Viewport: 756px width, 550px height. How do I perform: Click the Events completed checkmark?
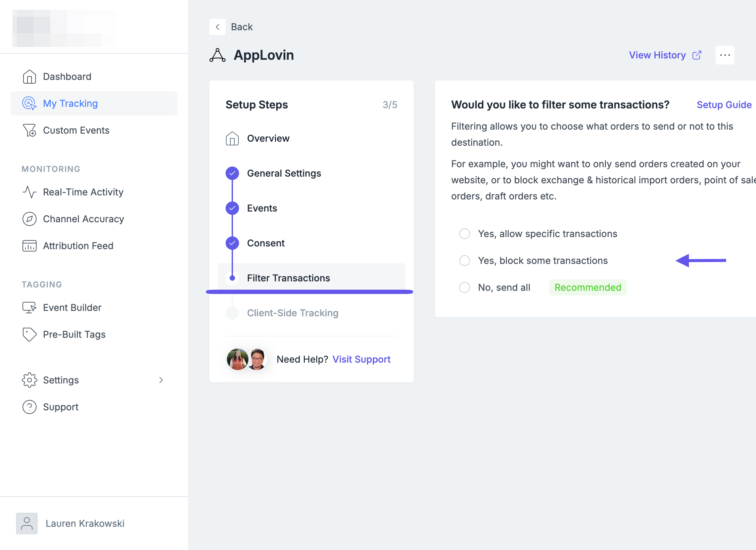click(232, 208)
